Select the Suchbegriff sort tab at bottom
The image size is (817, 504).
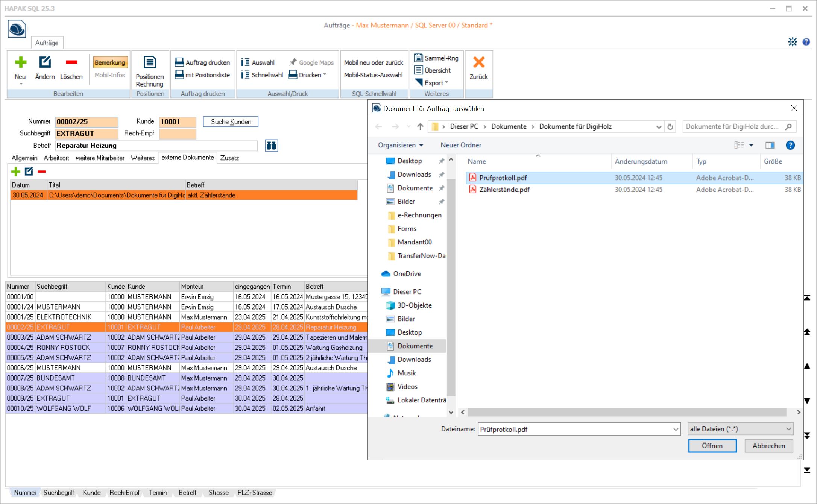(59, 493)
